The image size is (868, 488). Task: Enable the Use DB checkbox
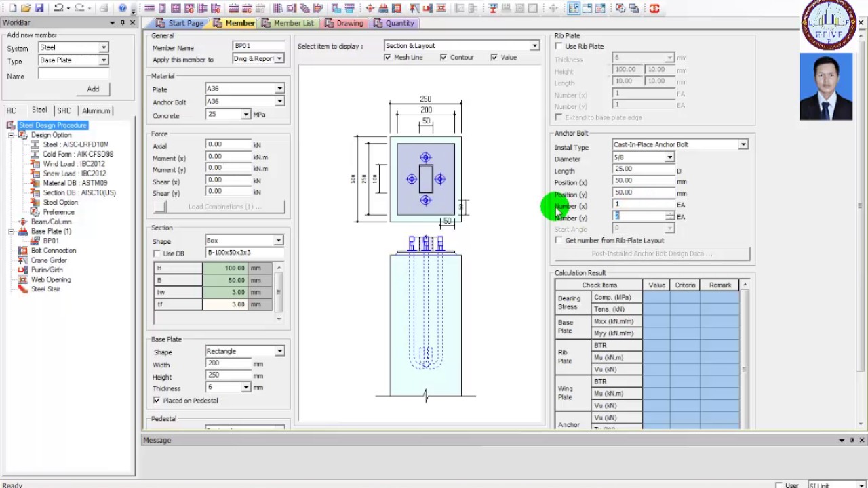(157, 253)
